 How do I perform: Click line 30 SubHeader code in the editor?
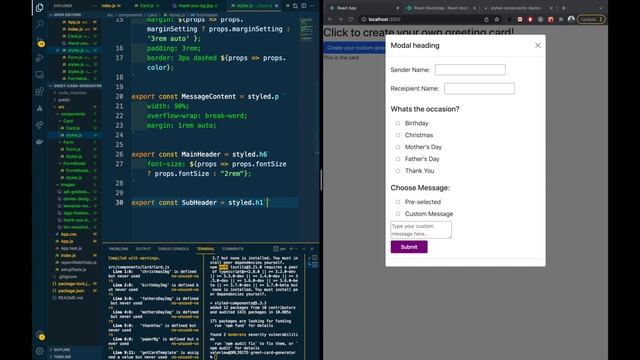tap(200, 202)
